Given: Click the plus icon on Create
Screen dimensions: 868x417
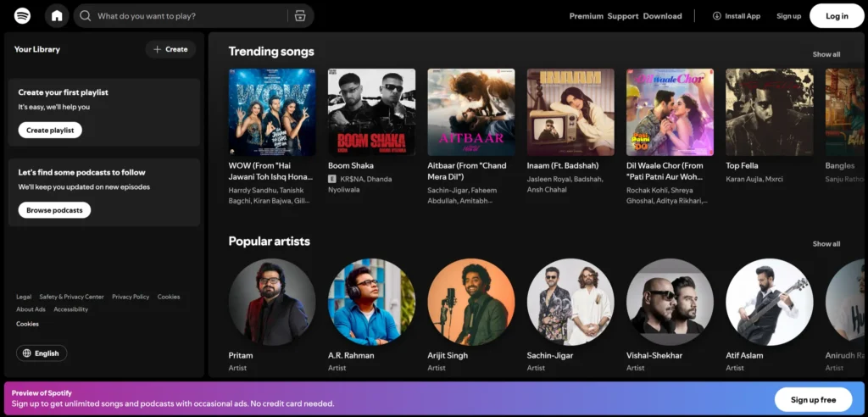Looking at the screenshot, I should pyautogui.click(x=157, y=49).
